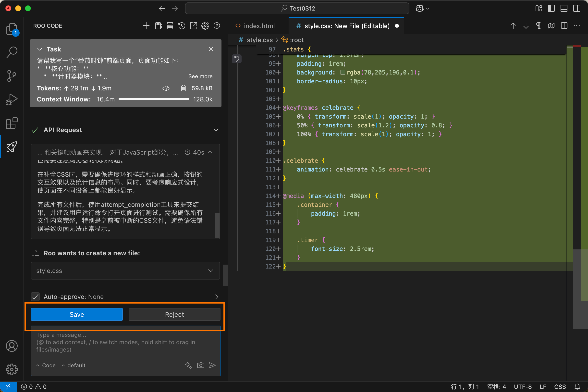Click the Reject button

(x=174, y=314)
